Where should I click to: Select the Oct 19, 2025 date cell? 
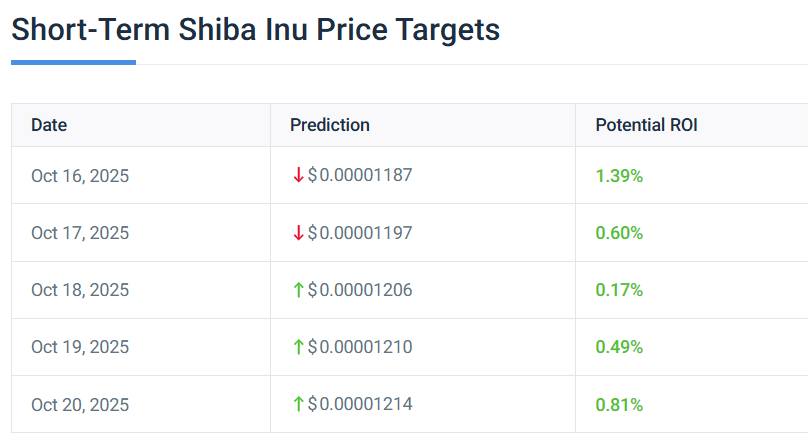pyautogui.click(x=80, y=347)
